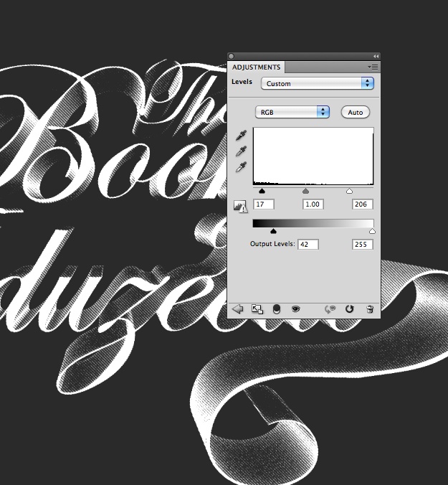Screen dimensions: 448x485
Task: Open the RGB channel dropdown
Action: pyautogui.click(x=292, y=112)
